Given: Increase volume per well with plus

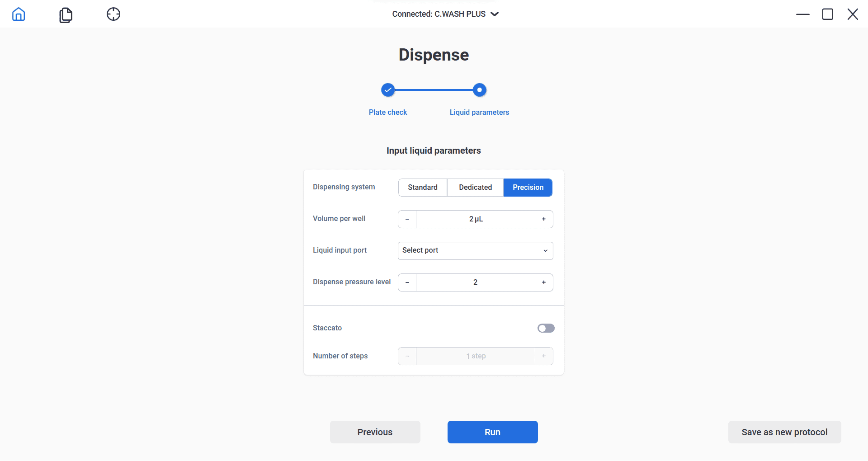Looking at the screenshot, I should pos(544,219).
